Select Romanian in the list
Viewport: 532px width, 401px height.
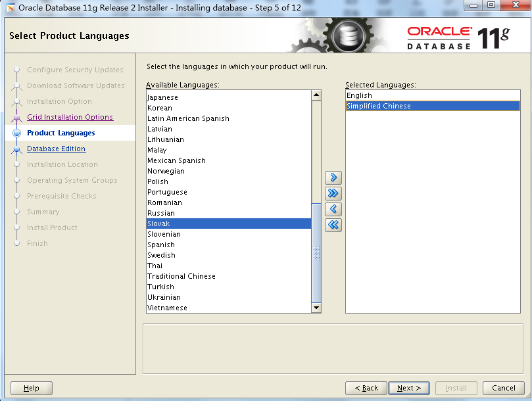tap(229, 202)
